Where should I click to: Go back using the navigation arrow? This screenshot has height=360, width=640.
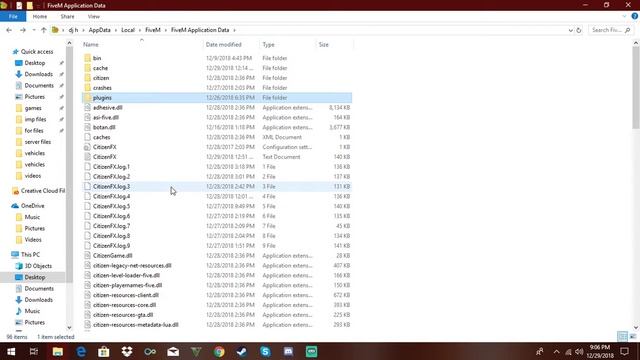pyautogui.click(x=9, y=30)
